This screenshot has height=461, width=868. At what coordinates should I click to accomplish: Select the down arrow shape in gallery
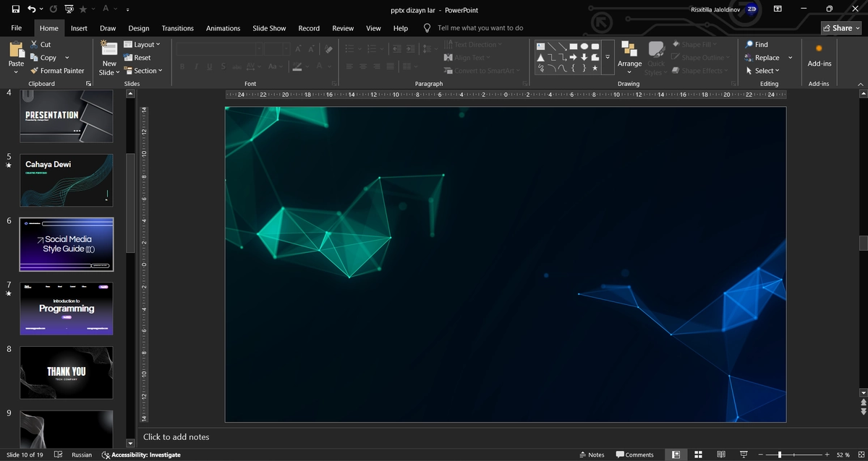[x=584, y=57]
